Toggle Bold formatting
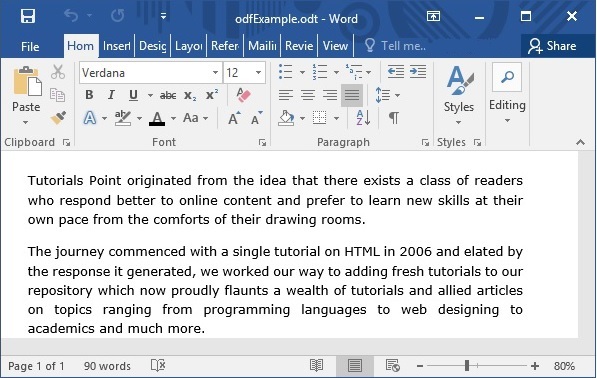Image resolution: width=597 pixels, height=378 pixels. (89, 95)
